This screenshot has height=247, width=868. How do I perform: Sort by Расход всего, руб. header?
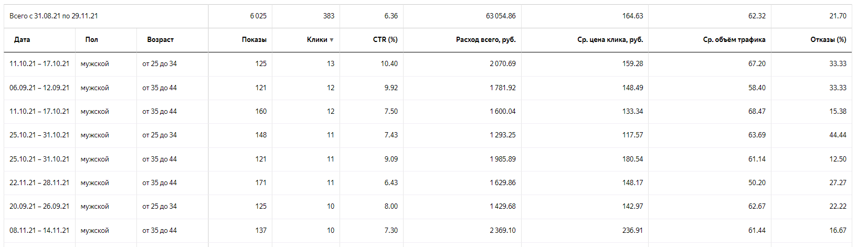tap(485, 40)
